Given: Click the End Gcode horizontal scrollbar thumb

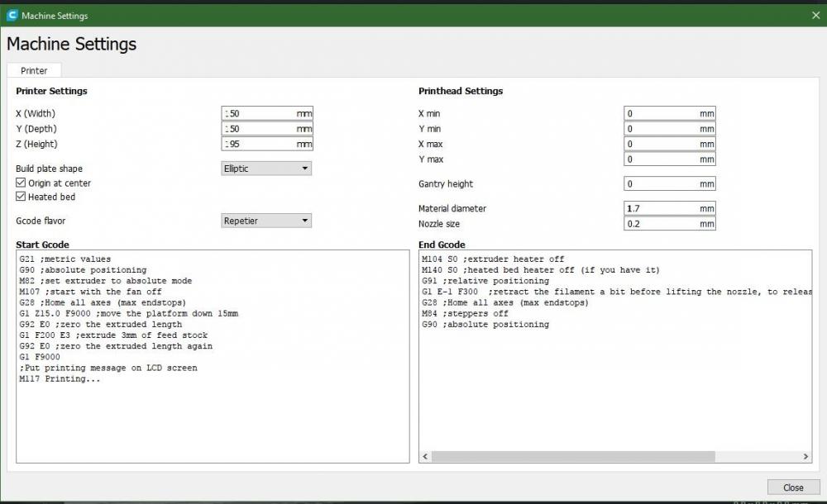Looking at the screenshot, I should pyautogui.click(x=573, y=457).
